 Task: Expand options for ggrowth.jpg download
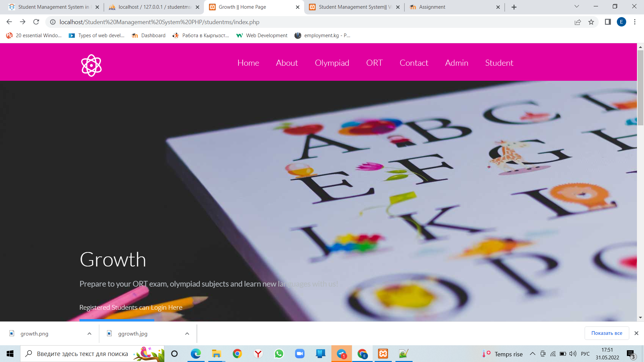click(x=187, y=334)
